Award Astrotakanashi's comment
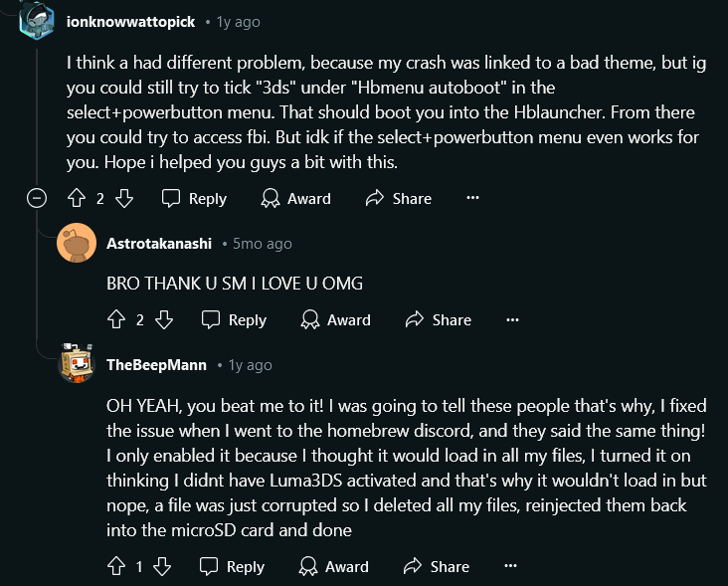Image resolution: width=728 pixels, height=586 pixels. point(335,319)
